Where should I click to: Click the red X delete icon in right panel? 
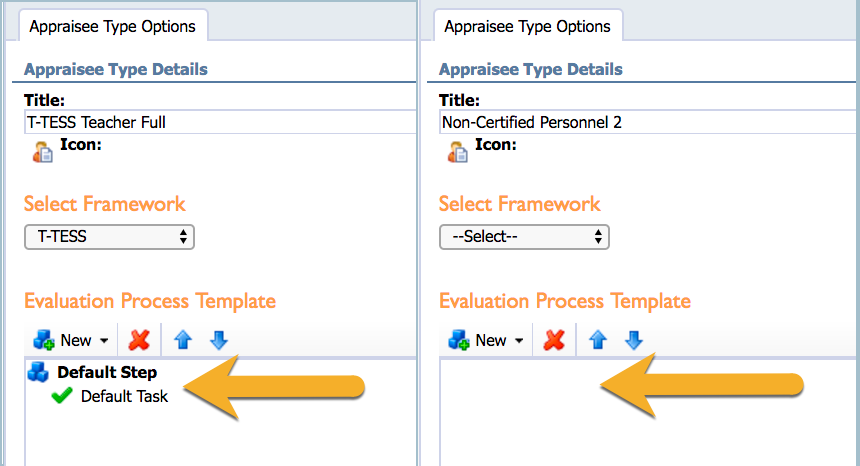coord(554,340)
